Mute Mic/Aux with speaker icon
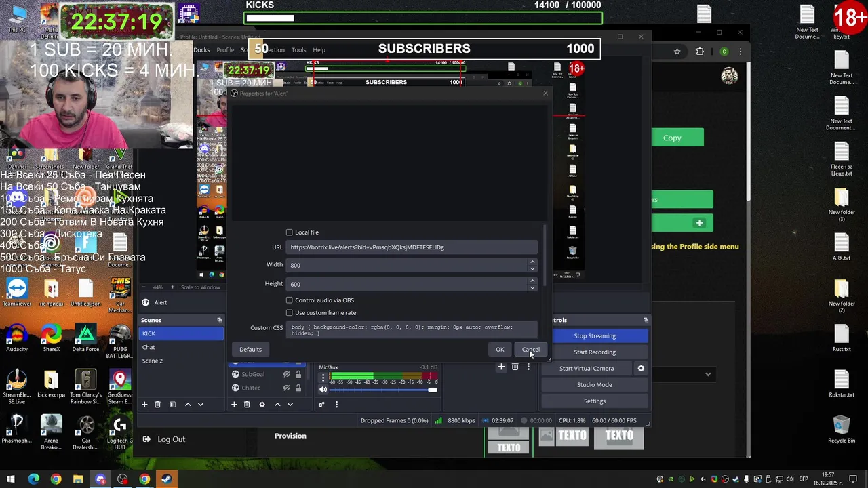Image resolution: width=868 pixels, height=488 pixels. click(x=323, y=390)
